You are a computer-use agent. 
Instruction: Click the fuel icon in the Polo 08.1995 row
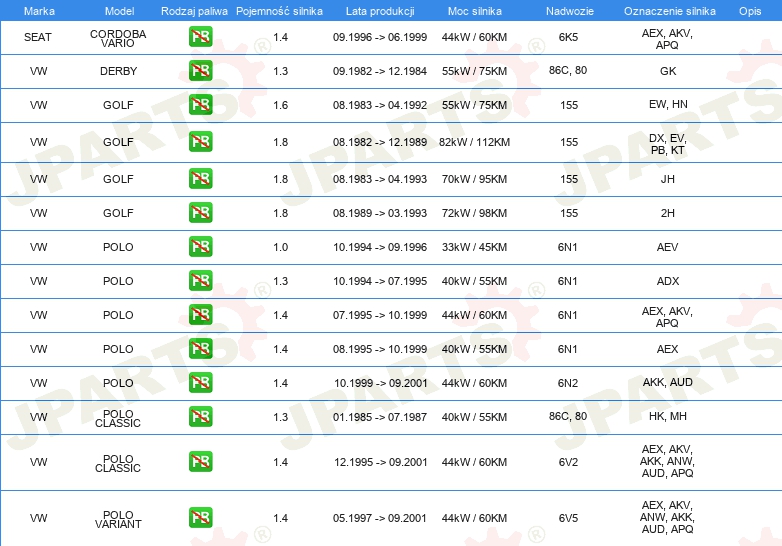[x=200, y=349]
